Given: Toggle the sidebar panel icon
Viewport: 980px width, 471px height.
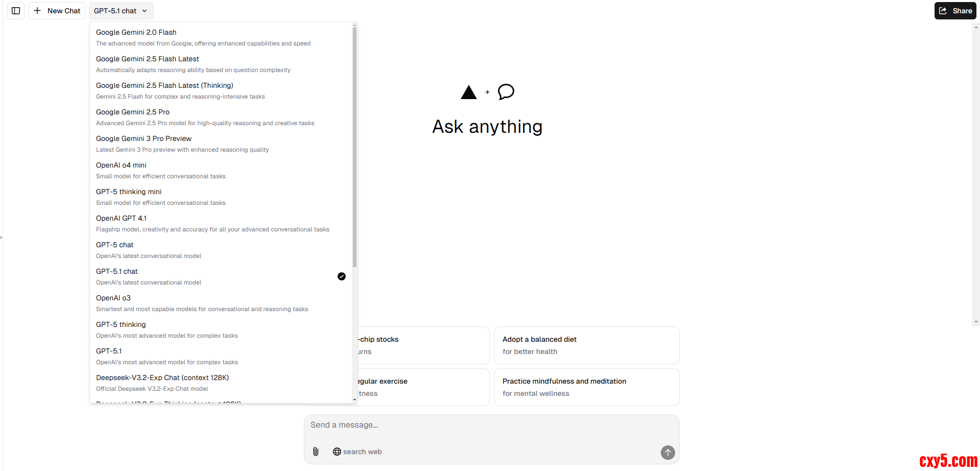Looking at the screenshot, I should tap(16, 11).
